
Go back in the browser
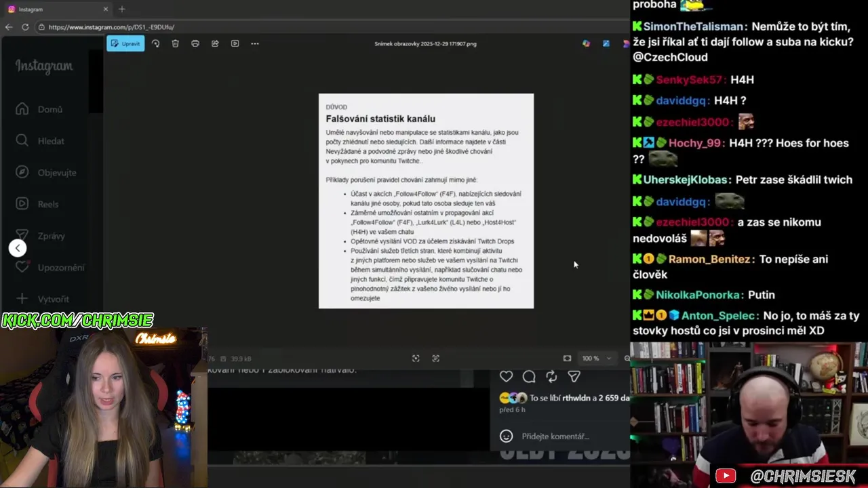pos(9,27)
